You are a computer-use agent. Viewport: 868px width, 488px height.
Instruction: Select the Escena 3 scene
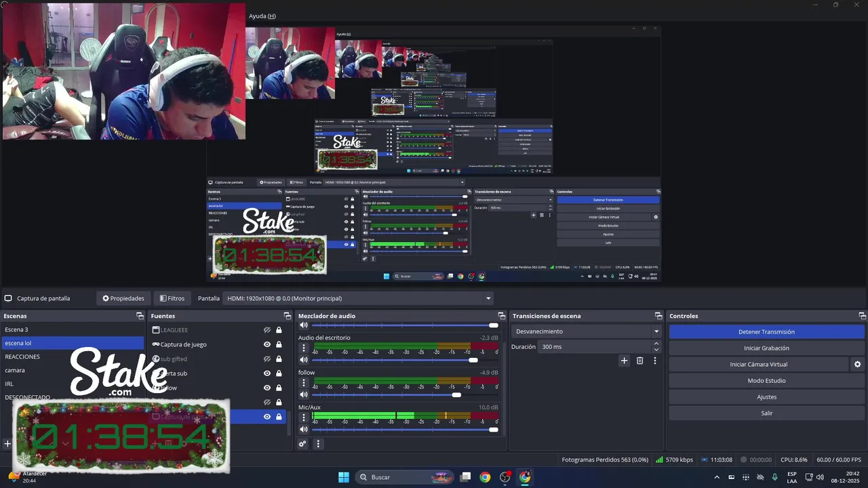coord(73,329)
